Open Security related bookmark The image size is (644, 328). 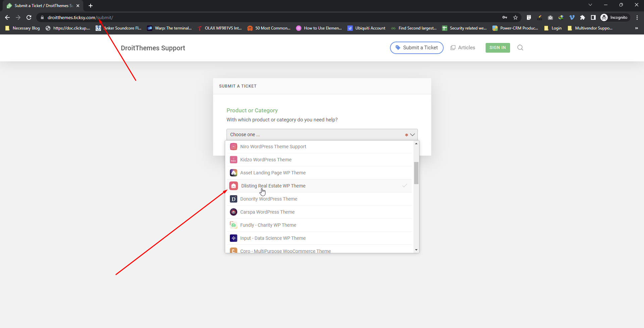464,28
